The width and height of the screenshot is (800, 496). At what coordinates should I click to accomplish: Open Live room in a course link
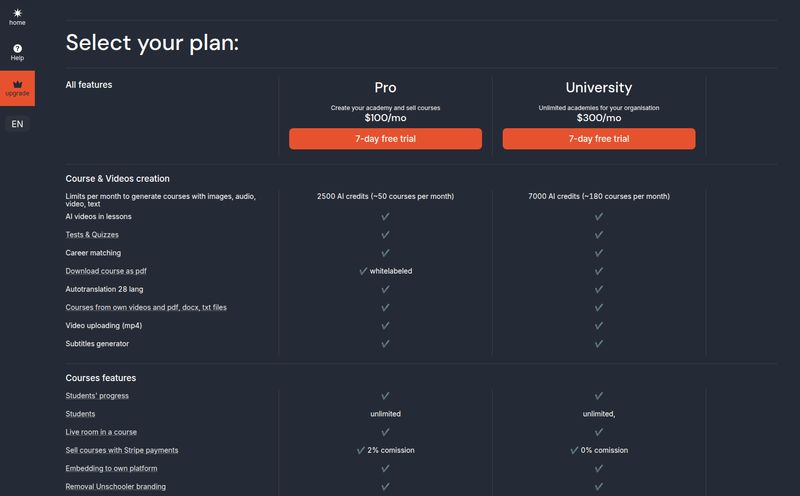click(101, 432)
